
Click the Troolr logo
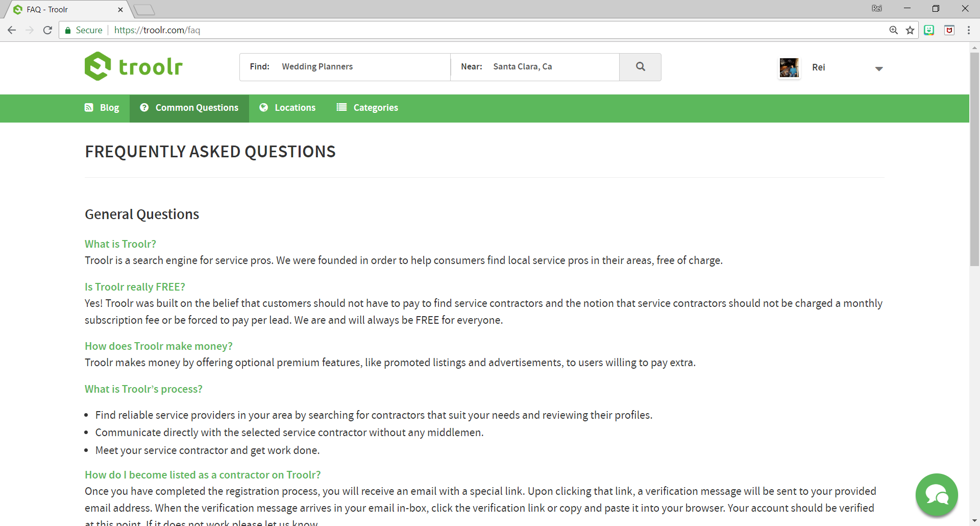(134, 66)
